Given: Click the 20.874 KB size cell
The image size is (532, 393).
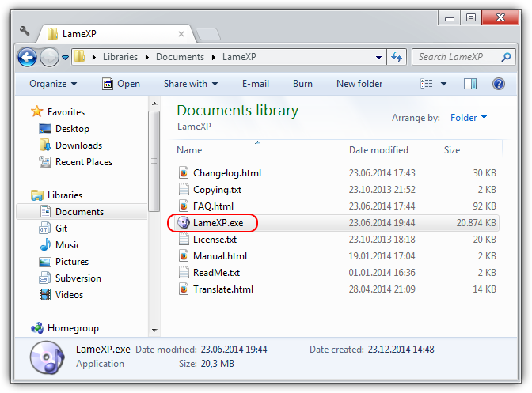Looking at the screenshot, I should pyautogui.click(x=476, y=223).
